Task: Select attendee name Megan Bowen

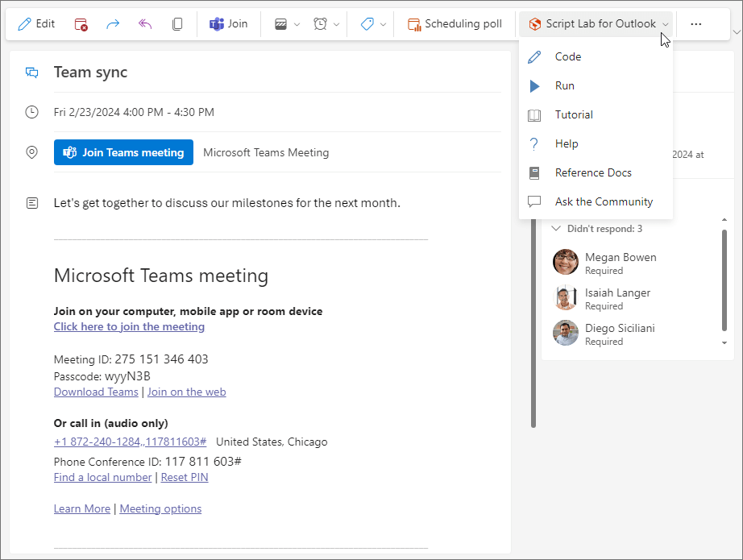Action: coord(621,257)
